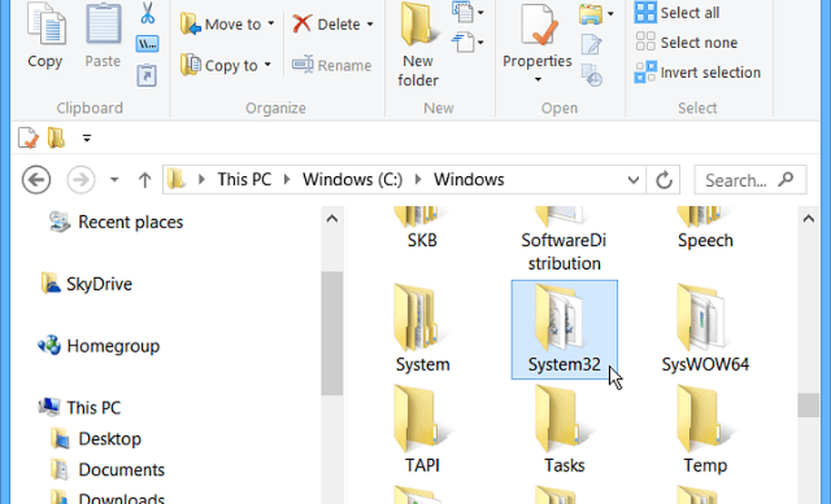This screenshot has height=504, width=831.
Task: Click file list scroll up arrow
Action: tap(809, 218)
